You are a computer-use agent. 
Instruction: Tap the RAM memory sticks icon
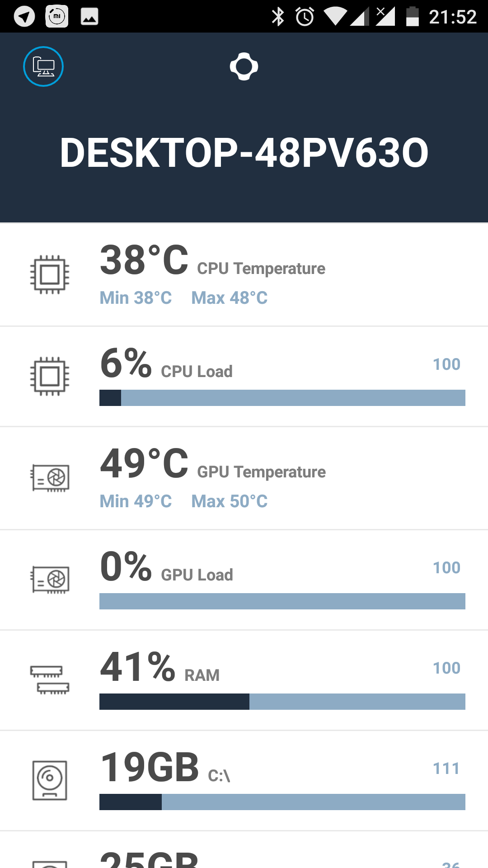tap(50, 679)
